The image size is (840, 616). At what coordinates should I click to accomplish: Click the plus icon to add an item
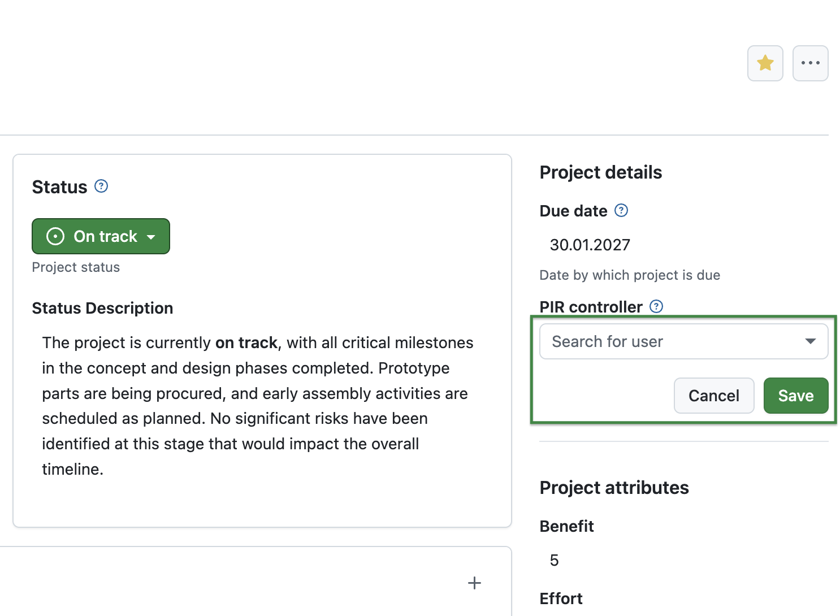(474, 583)
